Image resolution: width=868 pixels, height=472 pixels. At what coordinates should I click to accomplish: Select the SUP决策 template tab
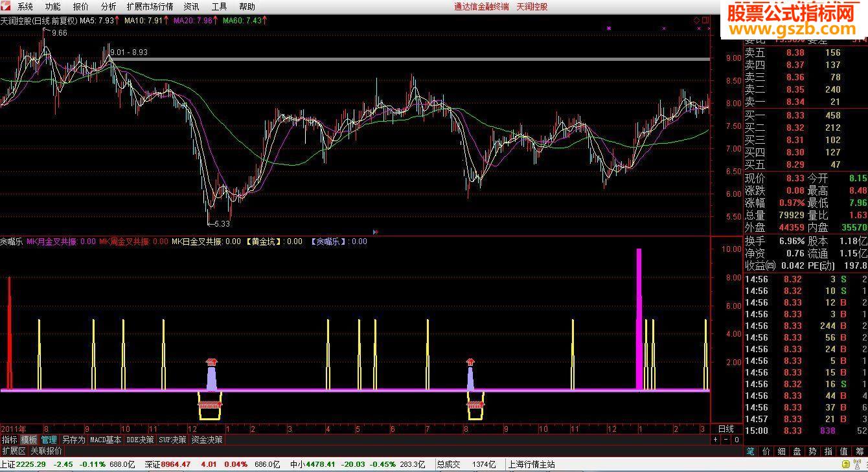click(174, 440)
